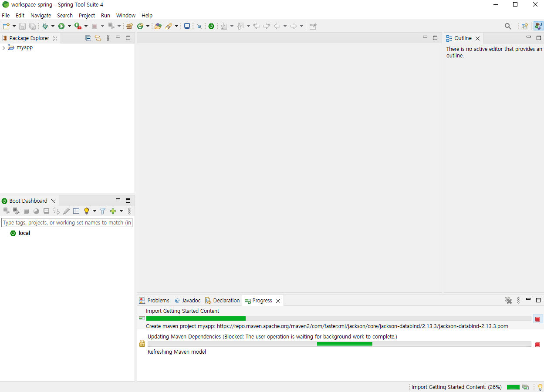Close the Boot Dashboard tab
Image resolution: width=544 pixels, height=392 pixels.
53,201
